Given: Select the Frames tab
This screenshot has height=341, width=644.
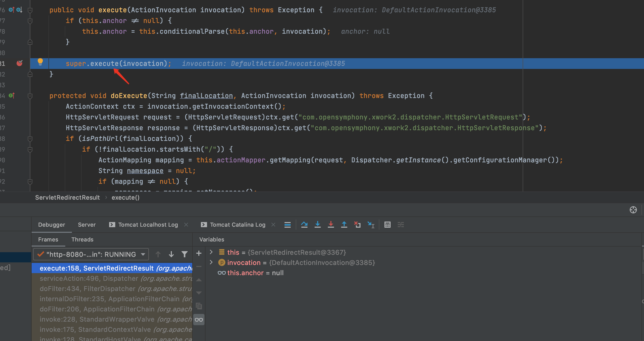Looking at the screenshot, I should tap(48, 239).
